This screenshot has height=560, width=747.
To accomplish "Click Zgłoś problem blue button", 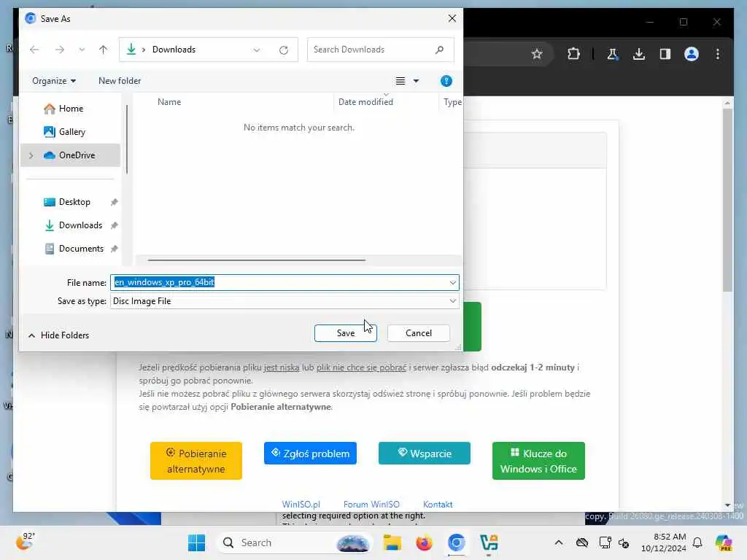I will [310, 454].
